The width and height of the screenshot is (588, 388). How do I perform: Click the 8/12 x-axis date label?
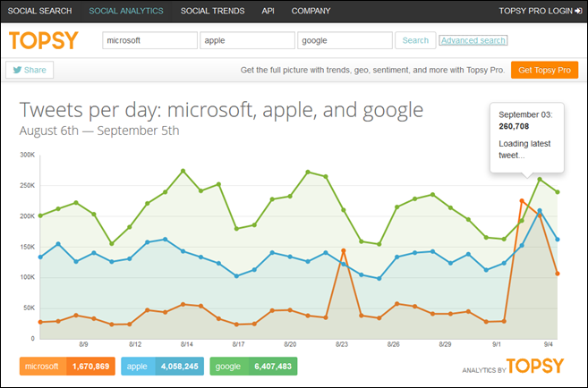[x=135, y=344]
